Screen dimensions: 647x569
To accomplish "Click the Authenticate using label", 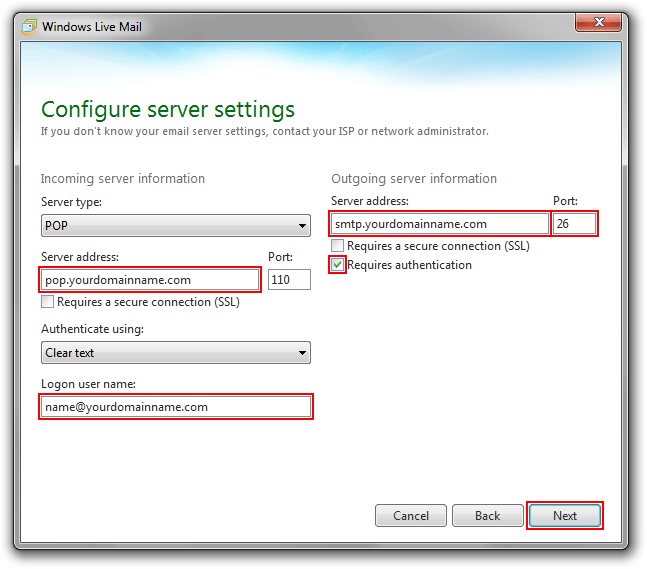I will pos(91,329).
